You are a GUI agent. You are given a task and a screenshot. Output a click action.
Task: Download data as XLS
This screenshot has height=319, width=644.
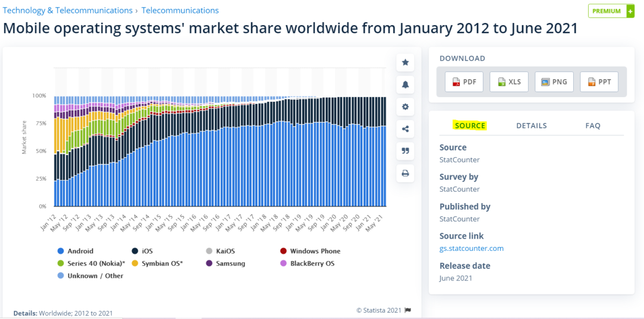[x=509, y=82]
